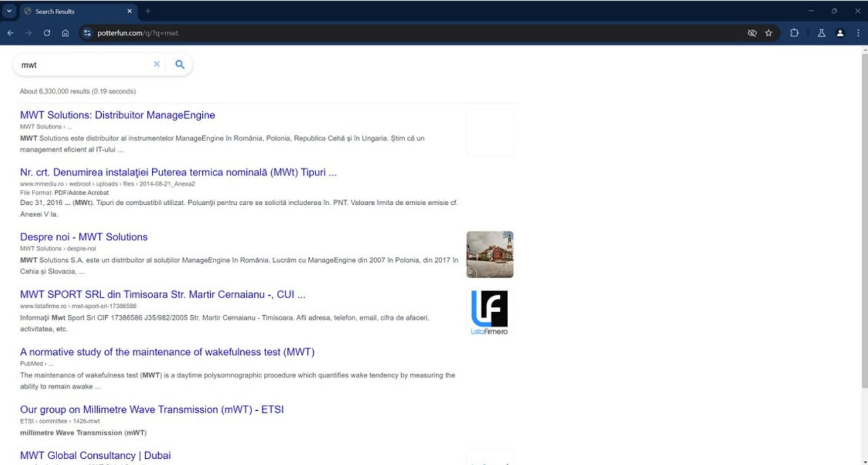Toggle the hidden-eye icon in the address bar

[x=752, y=33]
